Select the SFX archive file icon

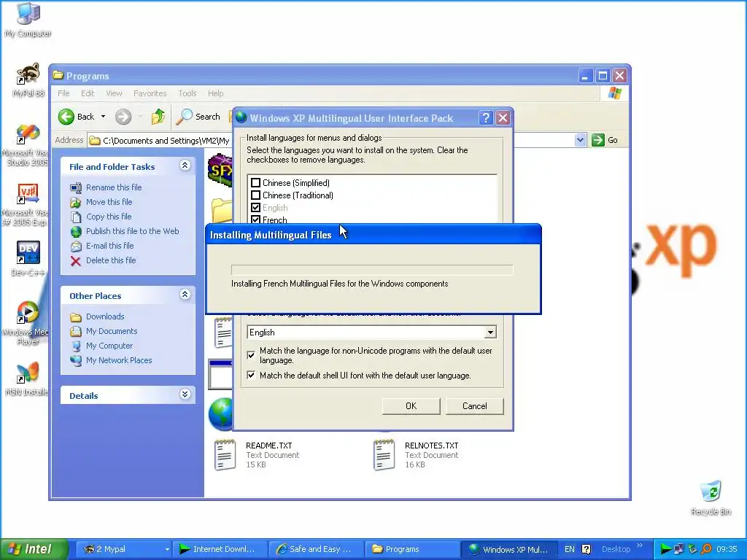[x=220, y=169]
